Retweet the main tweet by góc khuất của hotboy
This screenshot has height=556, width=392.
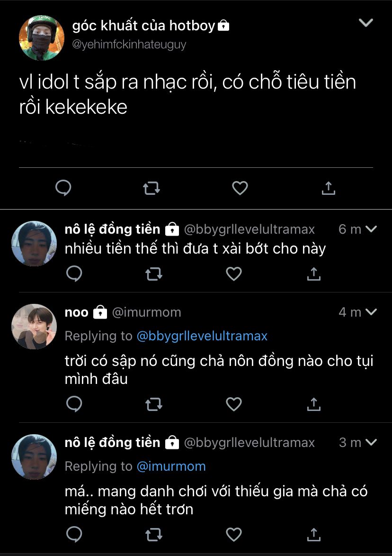pos(151,188)
